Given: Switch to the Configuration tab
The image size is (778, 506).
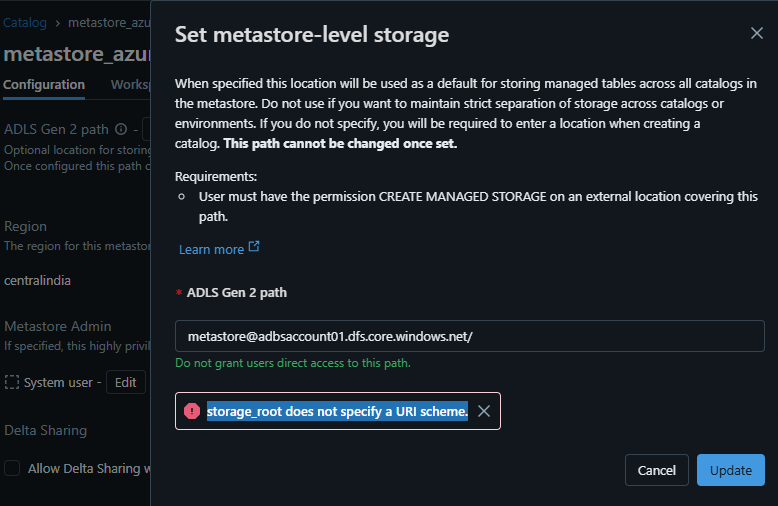Looking at the screenshot, I should pyautogui.click(x=44, y=85).
